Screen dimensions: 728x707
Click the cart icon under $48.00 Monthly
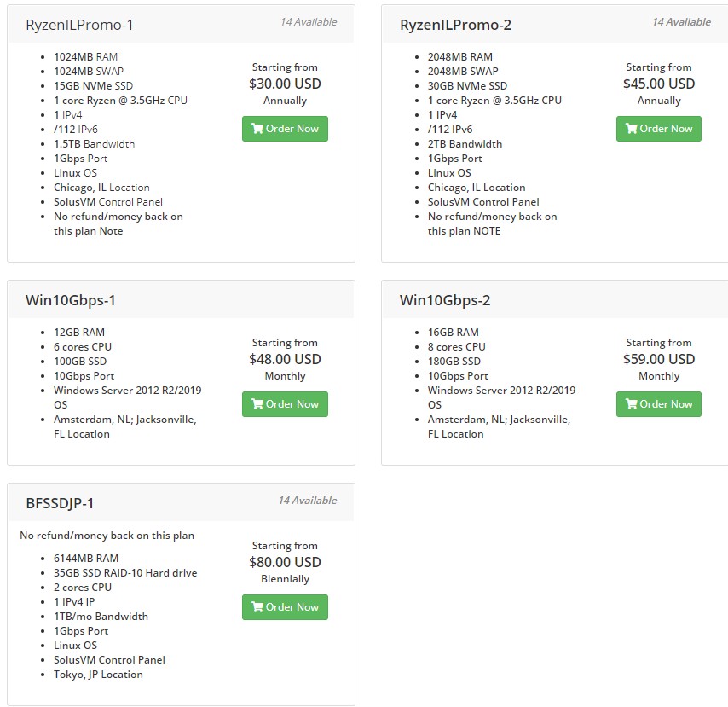tap(257, 404)
